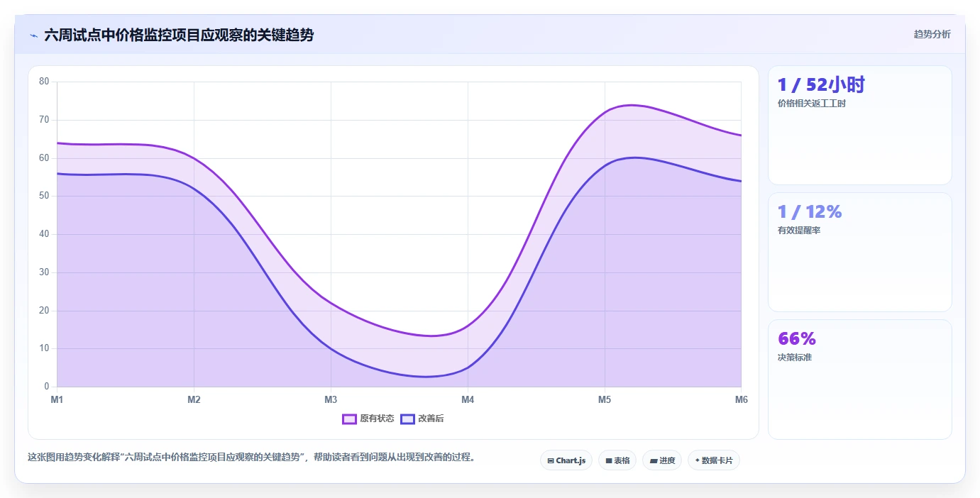The image size is (980, 498).
Task: Click the 改善后 legend label
Action: click(431, 419)
